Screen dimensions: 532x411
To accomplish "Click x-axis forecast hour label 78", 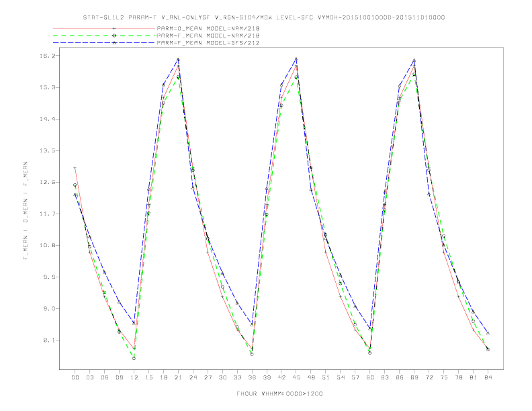I will 458,377.
